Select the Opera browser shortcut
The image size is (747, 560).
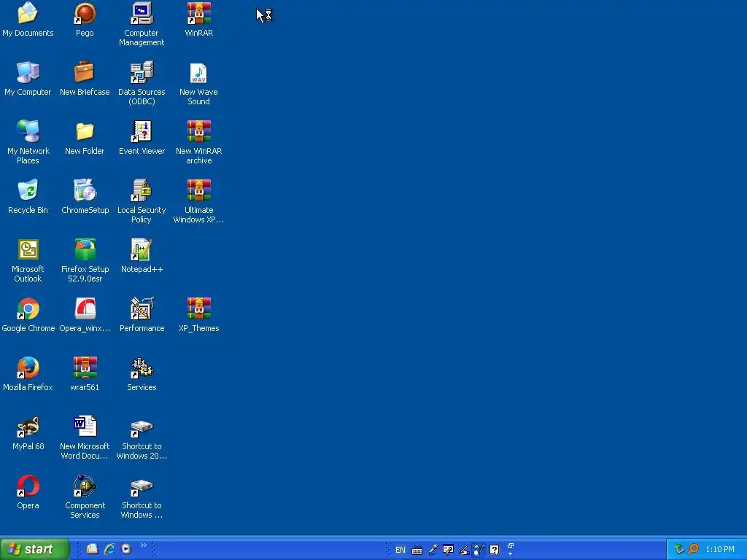pos(28,492)
